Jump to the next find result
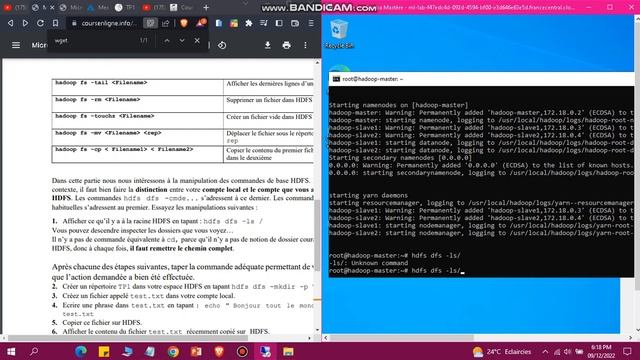Image resolution: width=640 pixels, height=360 pixels. click(x=182, y=40)
